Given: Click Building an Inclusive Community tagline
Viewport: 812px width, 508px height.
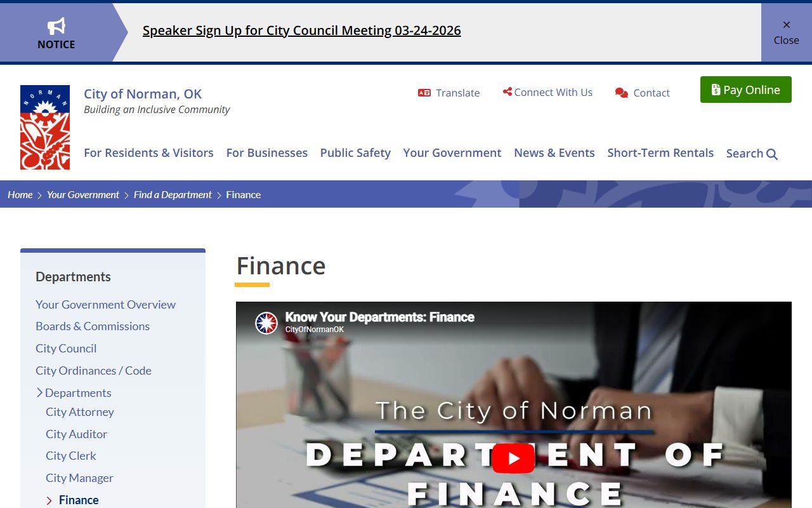Looking at the screenshot, I should click(157, 109).
